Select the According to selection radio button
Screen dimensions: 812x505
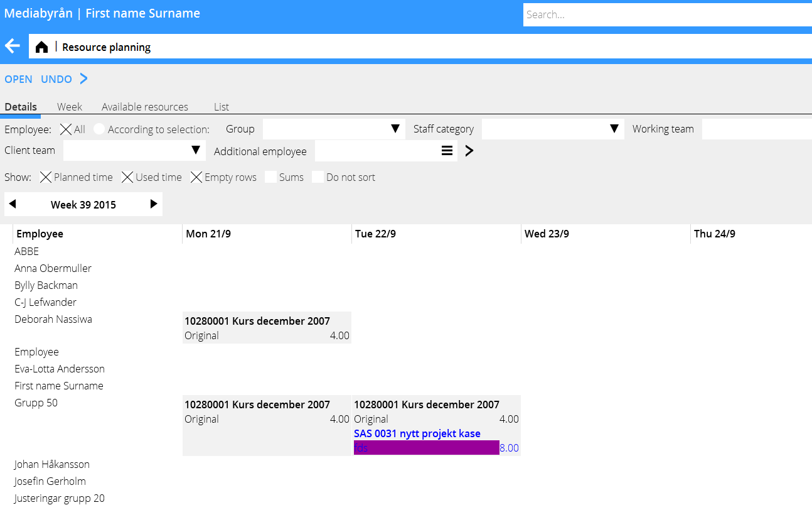pyautogui.click(x=99, y=129)
